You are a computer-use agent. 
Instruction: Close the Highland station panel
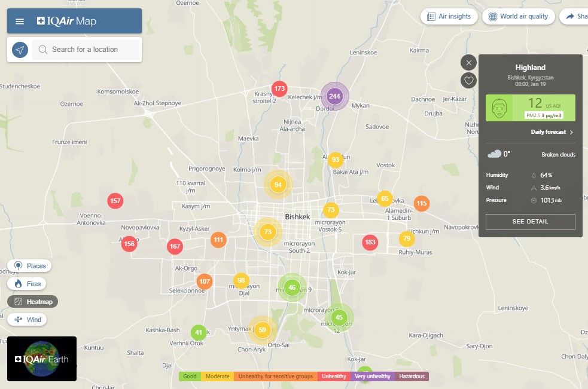tap(469, 62)
